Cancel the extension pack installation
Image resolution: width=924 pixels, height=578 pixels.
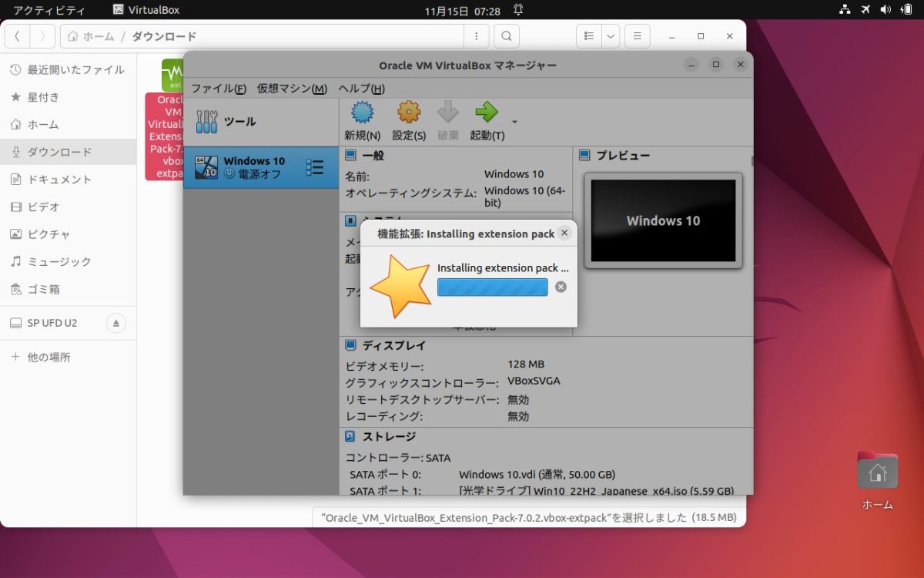[x=561, y=287]
